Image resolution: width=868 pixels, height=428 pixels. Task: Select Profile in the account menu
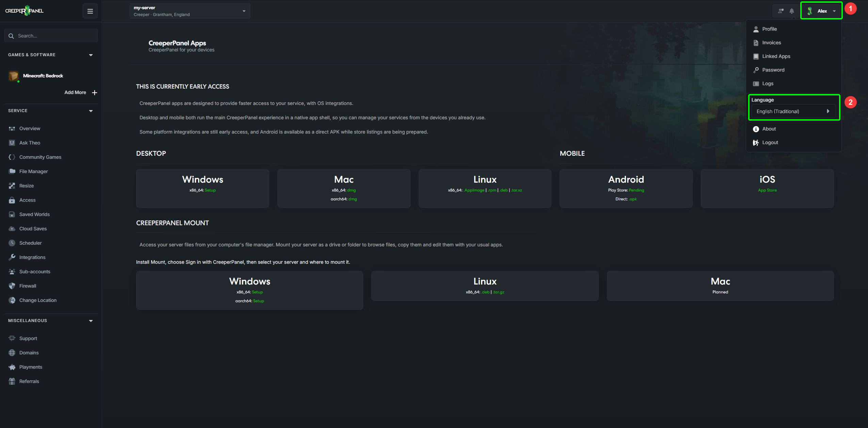[769, 29]
